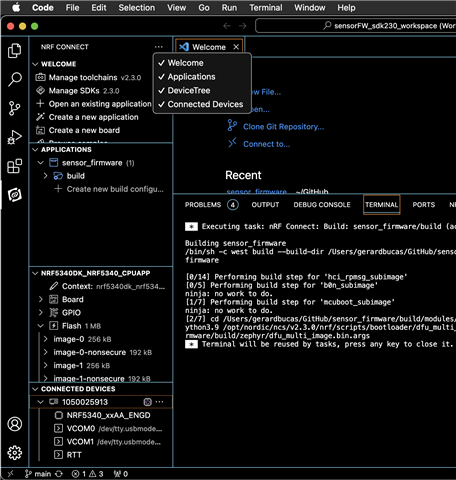Click the sensor_firmware application icon

pyautogui.click(x=53, y=162)
